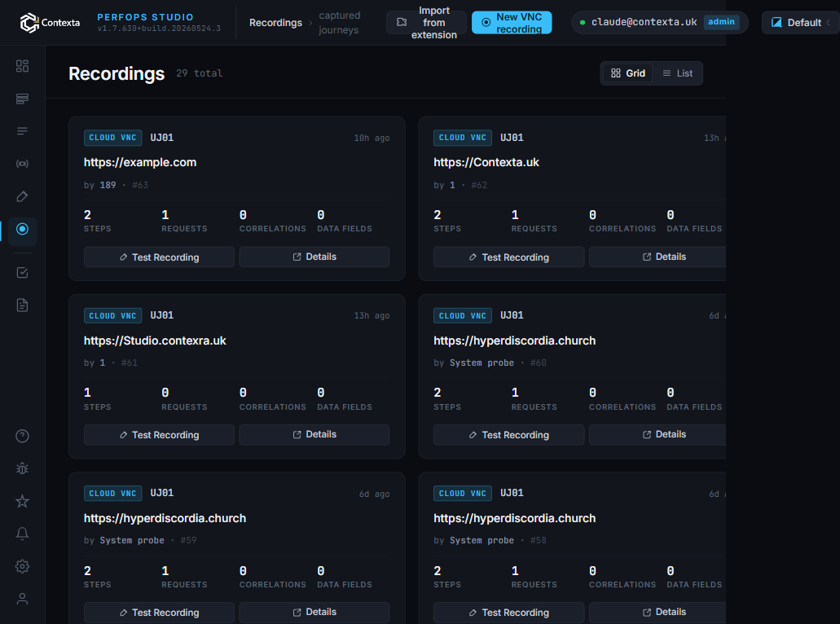840x624 pixels.
Task: Open hyperdiscordia.church title on card #60
Action: click(514, 341)
